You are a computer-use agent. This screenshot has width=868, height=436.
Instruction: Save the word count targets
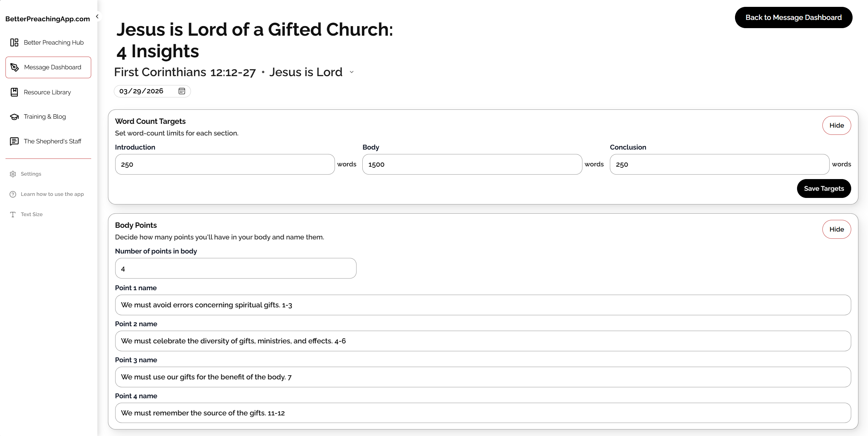824,188
